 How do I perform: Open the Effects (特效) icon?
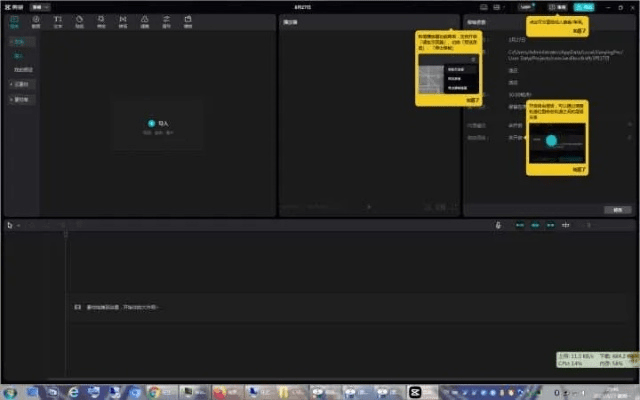[101, 21]
